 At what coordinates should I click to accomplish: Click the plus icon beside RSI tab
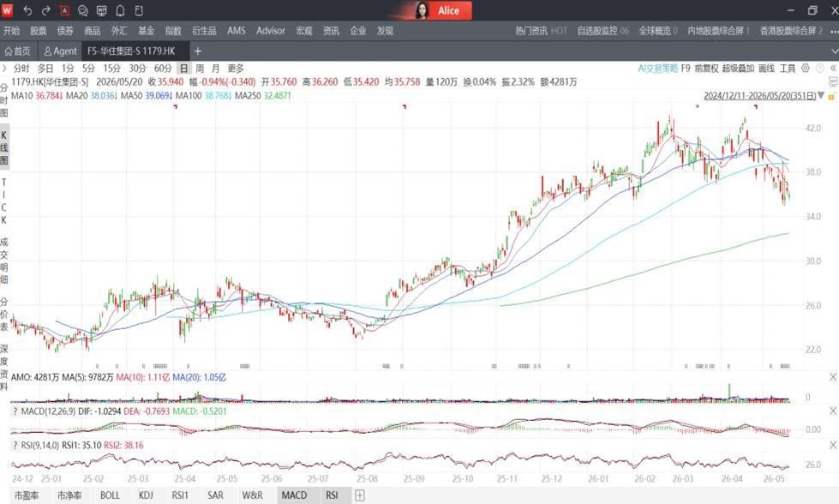tap(360, 495)
